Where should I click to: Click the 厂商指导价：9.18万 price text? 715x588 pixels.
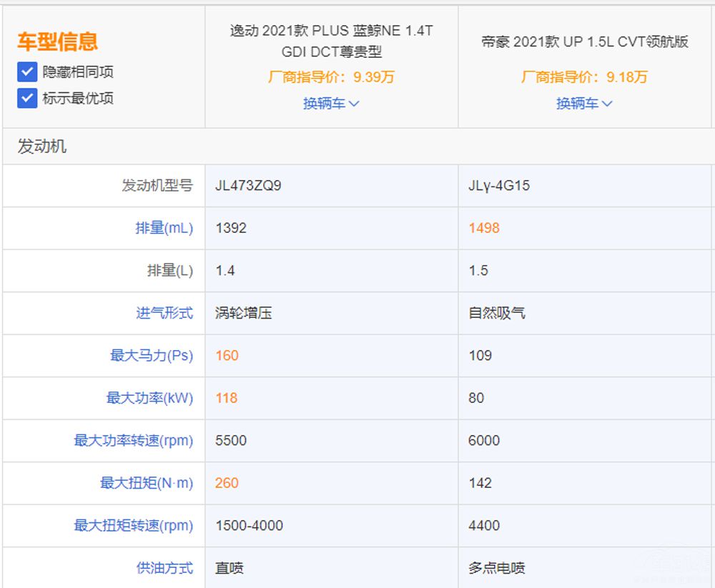(x=584, y=76)
